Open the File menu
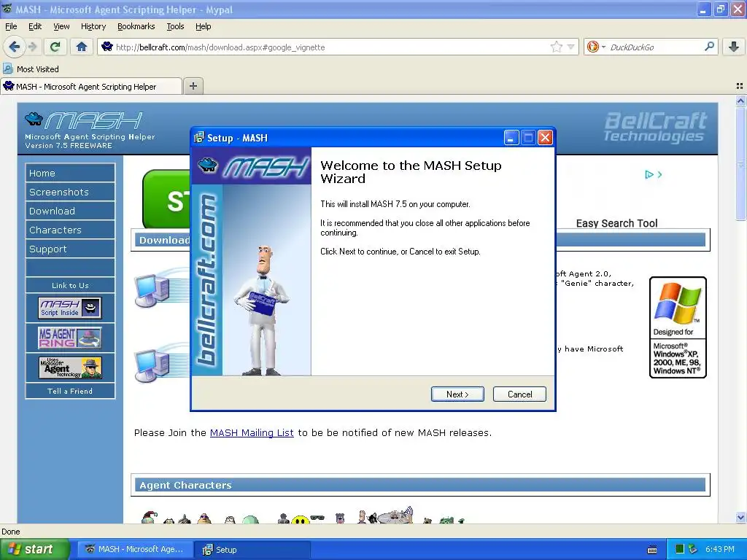The image size is (747, 560). coord(11,26)
